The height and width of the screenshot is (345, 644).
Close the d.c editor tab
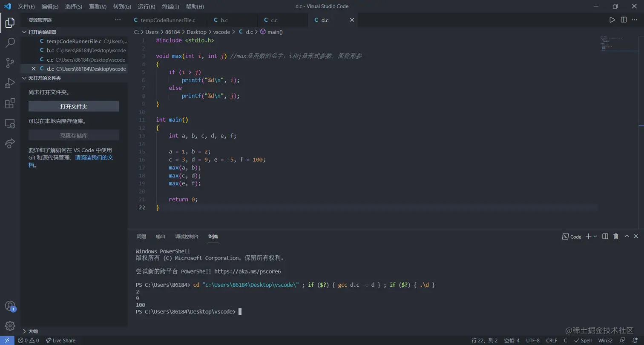(352, 20)
